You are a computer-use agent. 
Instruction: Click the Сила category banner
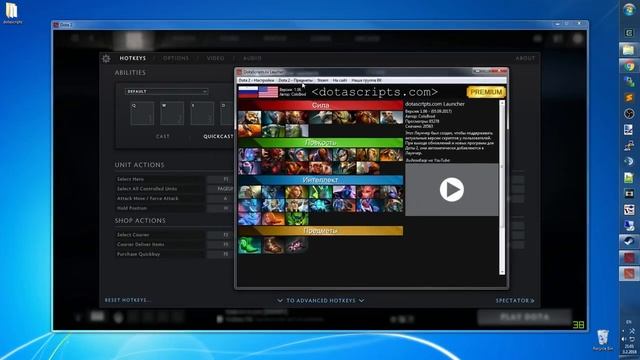[x=320, y=105]
